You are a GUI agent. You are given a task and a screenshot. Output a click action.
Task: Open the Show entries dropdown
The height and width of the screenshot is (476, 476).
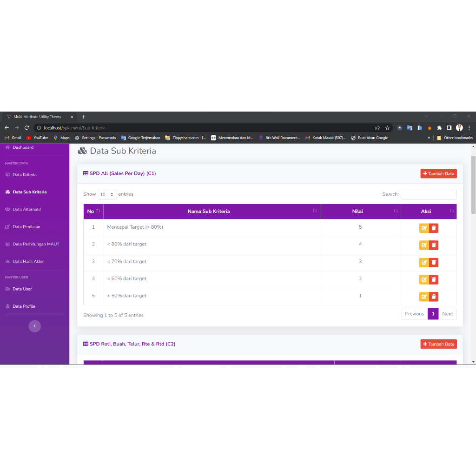click(x=107, y=194)
